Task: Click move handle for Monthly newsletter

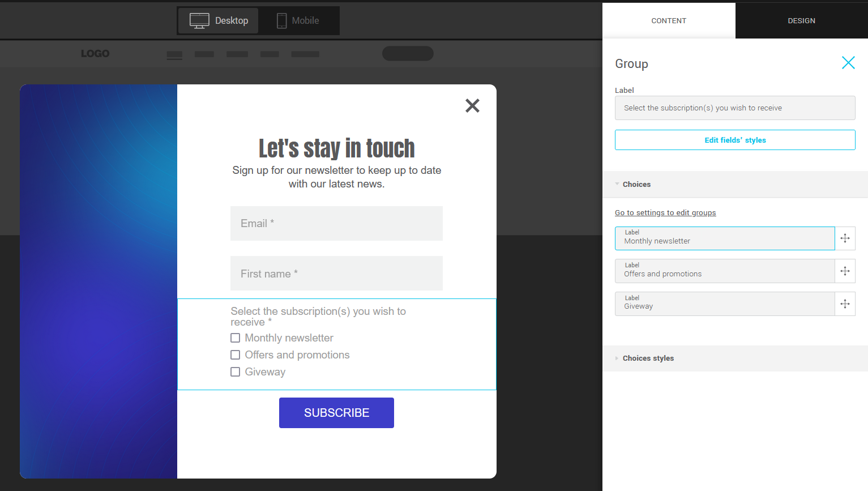Action: [845, 238]
